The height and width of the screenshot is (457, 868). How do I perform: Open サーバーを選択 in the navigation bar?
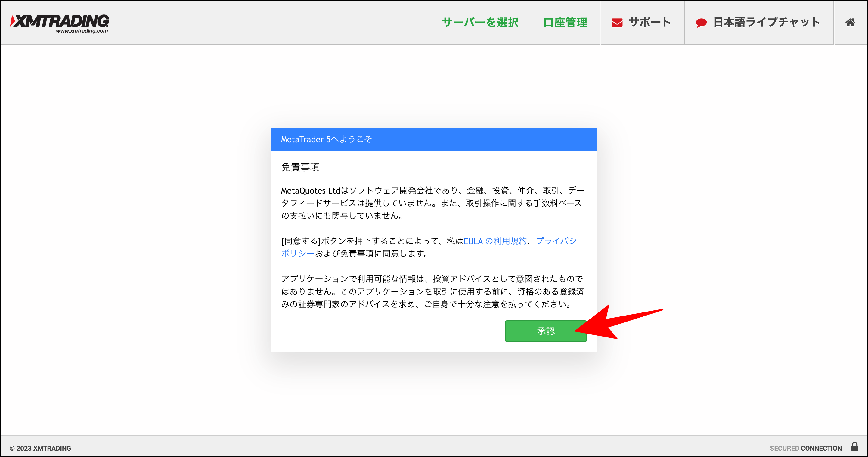pos(480,23)
